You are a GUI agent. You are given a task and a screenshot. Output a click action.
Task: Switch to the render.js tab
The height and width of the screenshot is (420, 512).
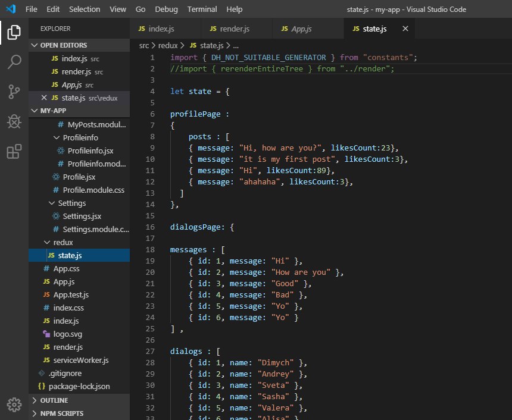tap(235, 29)
